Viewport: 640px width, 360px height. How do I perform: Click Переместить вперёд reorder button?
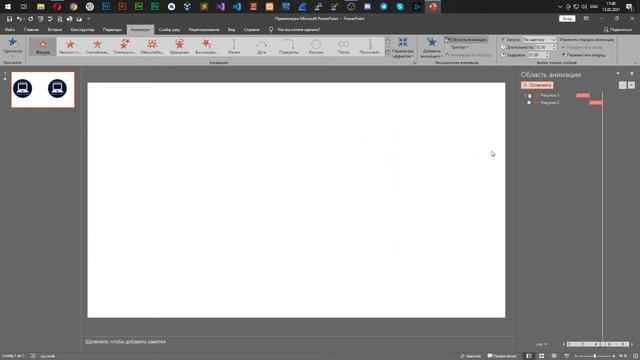pos(584,55)
